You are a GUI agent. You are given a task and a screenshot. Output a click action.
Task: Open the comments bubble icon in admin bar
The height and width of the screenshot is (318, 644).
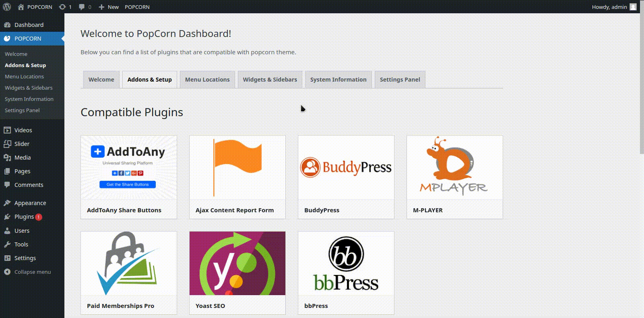click(82, 7)
